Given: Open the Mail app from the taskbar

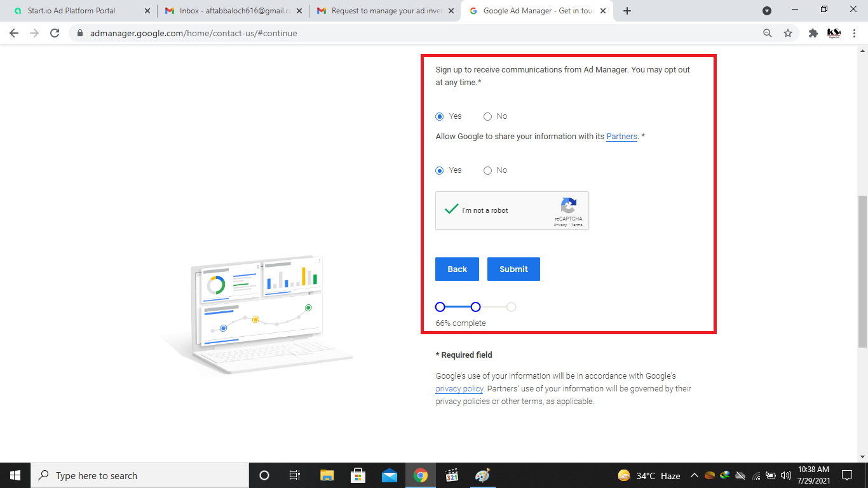Looking at the screenshot, I should click(390, 475).
